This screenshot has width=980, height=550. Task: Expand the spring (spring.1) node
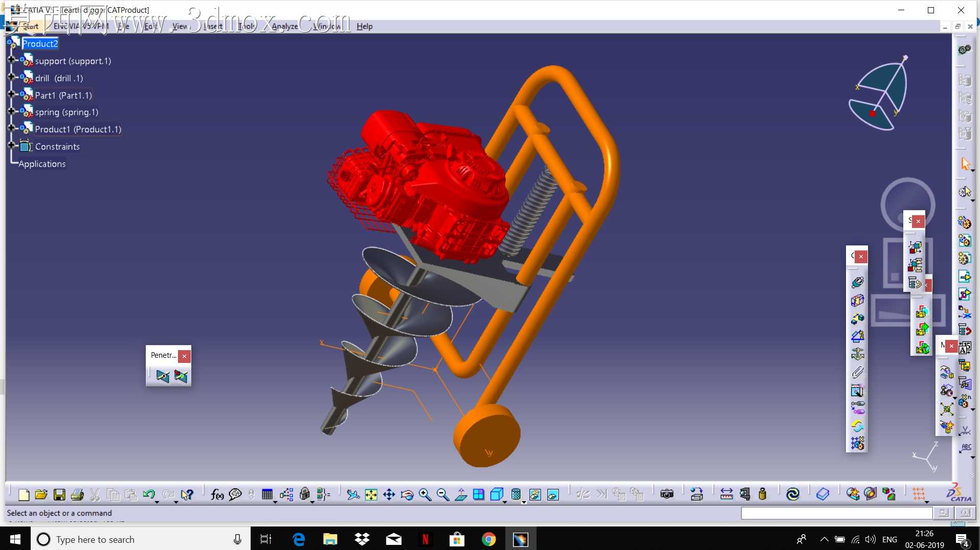coord(11,111)
